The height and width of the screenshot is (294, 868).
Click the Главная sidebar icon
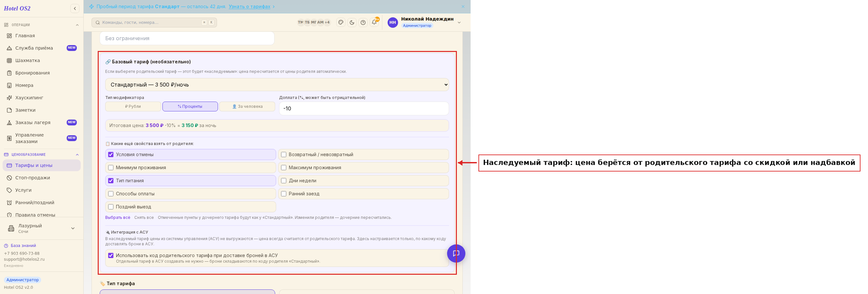9,36
